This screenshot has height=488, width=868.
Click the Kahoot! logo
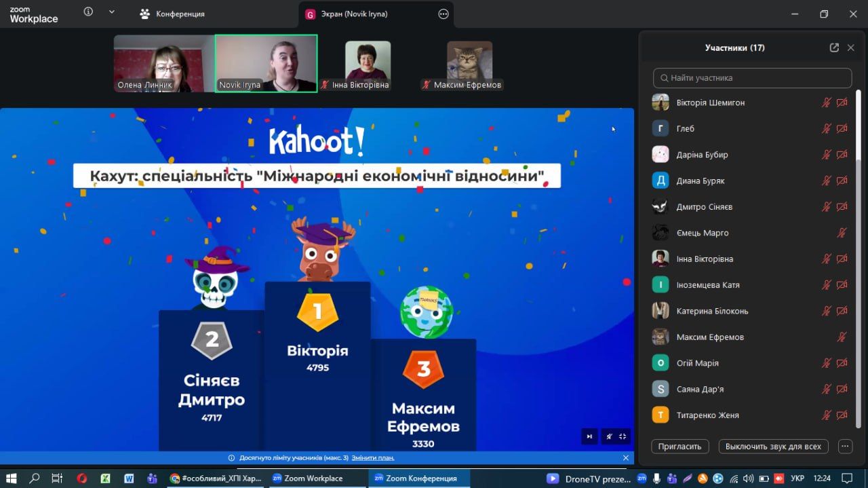click(x=317, y=141)
